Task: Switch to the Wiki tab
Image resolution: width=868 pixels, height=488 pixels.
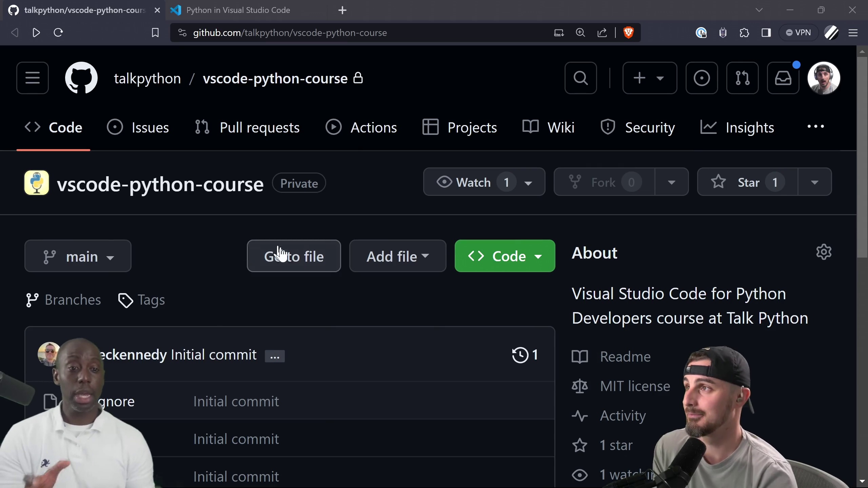Action: tap(548, 128)
